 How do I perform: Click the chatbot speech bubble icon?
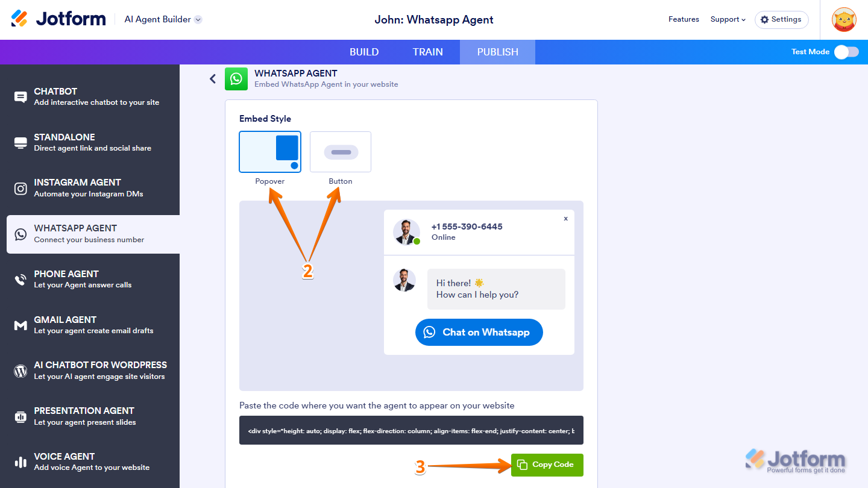click(x=20, y=97)
